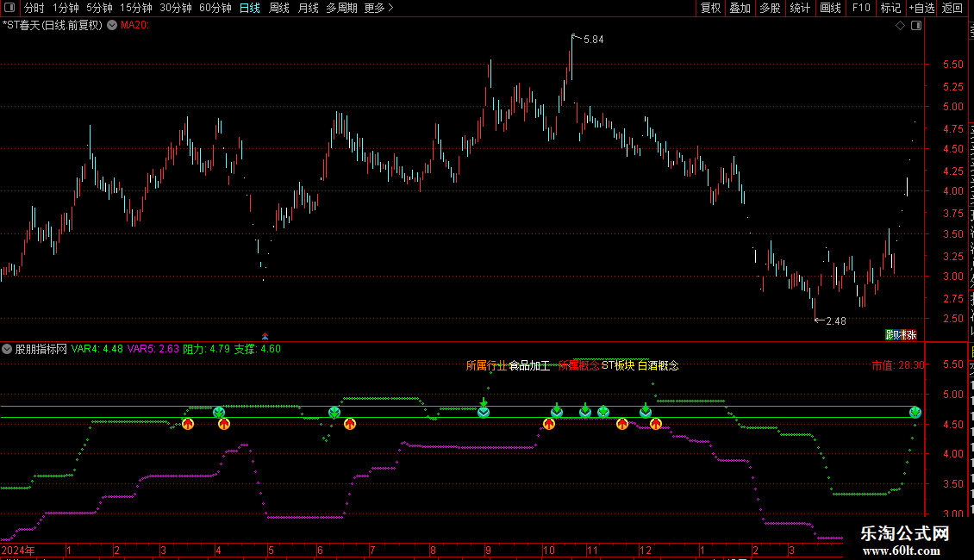This screenshot has width=974, height=560.
Task: Toggle the left sidebar panel icon
Action: coord(9,8)
